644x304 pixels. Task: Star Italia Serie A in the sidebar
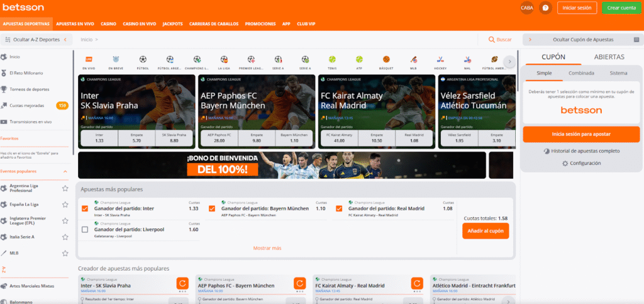click(x=65, y=237)
